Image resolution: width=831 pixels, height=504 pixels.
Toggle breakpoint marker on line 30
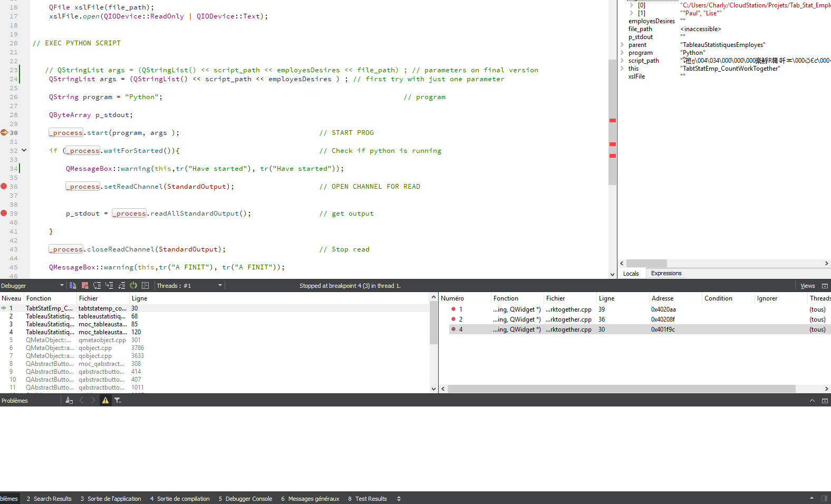(x=4, y=133)
